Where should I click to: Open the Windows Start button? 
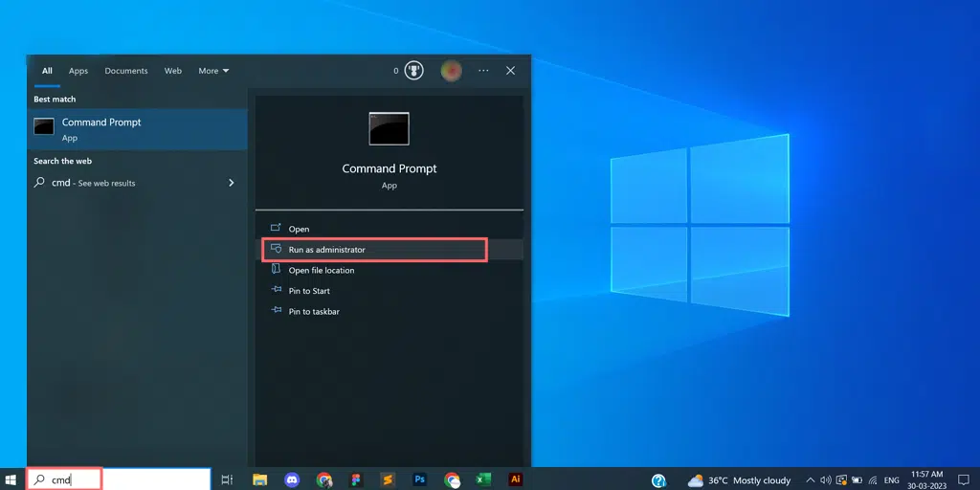click(x=11, y=479)
